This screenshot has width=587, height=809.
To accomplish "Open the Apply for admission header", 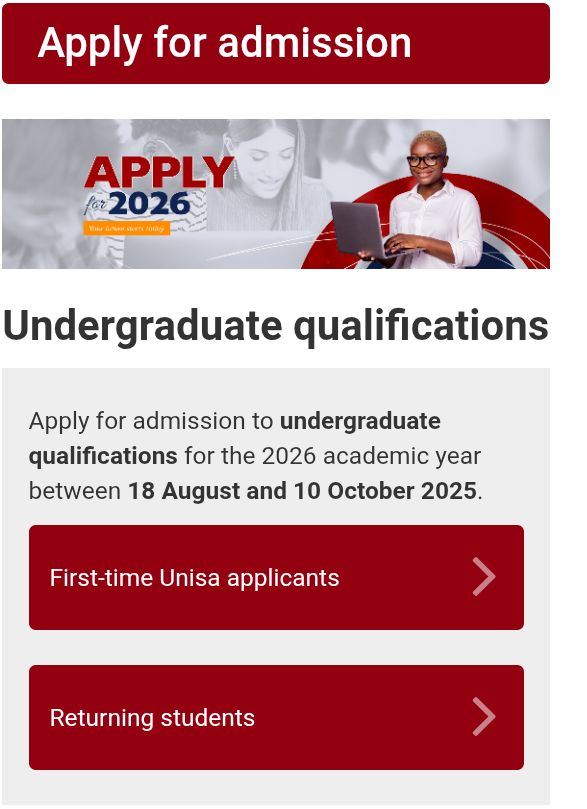I will 276,43.
